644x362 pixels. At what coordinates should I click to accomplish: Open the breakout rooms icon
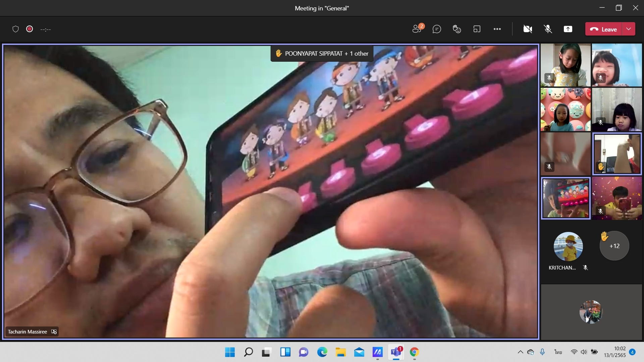(477, 29)
